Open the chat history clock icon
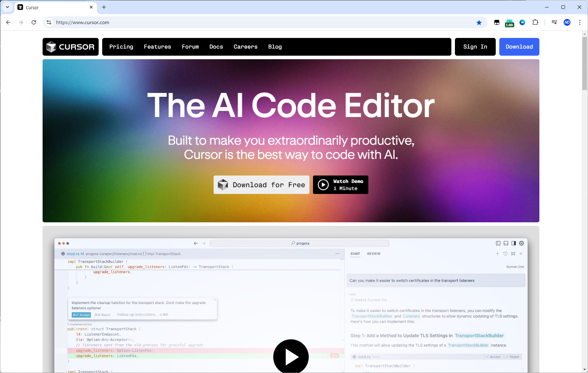This screenshot has width=588, height=373. (505, 254)
